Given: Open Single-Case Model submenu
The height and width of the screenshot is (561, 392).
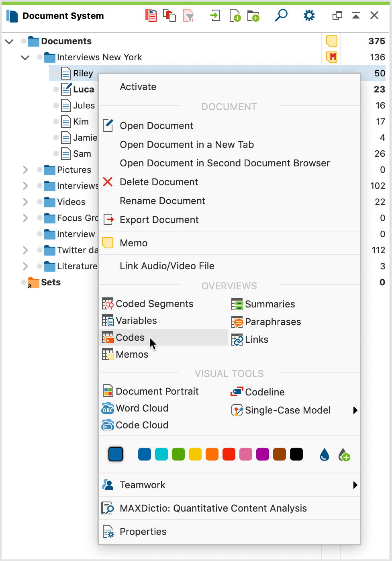Looking at the screenshot, I should click(294, 410).
